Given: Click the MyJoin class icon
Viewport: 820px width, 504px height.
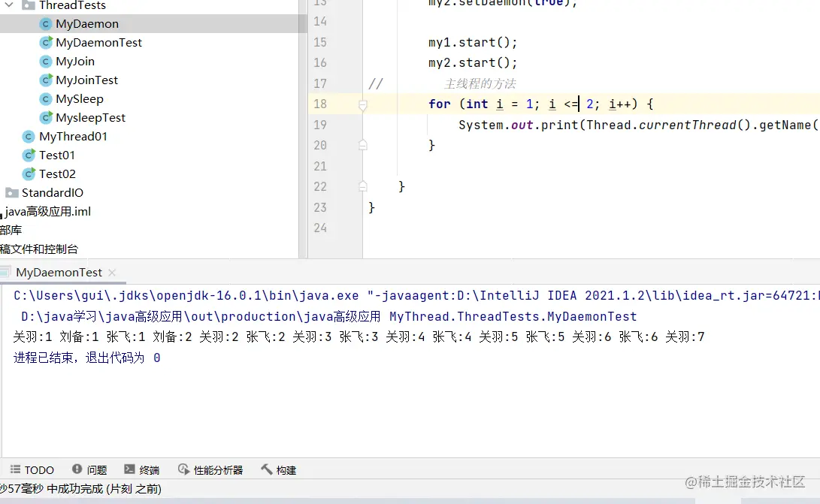Looking at the screenshot, I should point(46,62).
